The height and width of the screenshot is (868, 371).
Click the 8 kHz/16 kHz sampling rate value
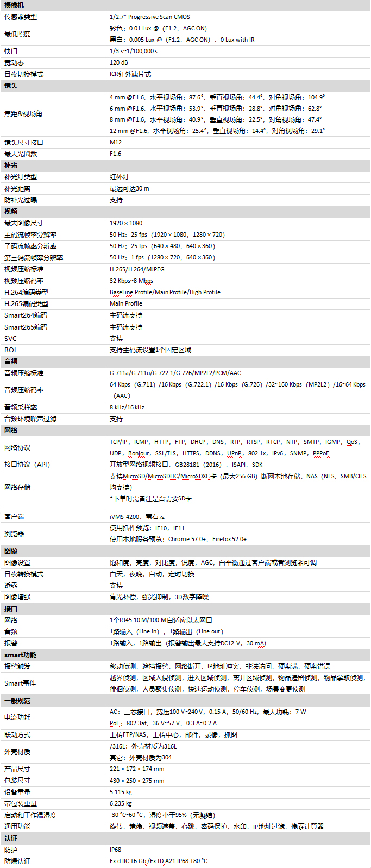coord(127,407)
